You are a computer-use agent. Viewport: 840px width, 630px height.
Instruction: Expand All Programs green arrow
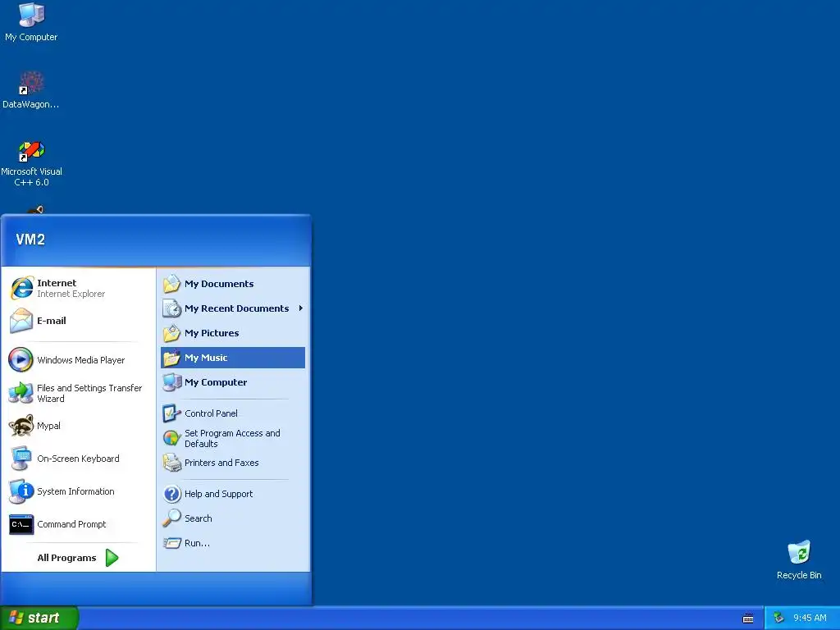point(112,558)
